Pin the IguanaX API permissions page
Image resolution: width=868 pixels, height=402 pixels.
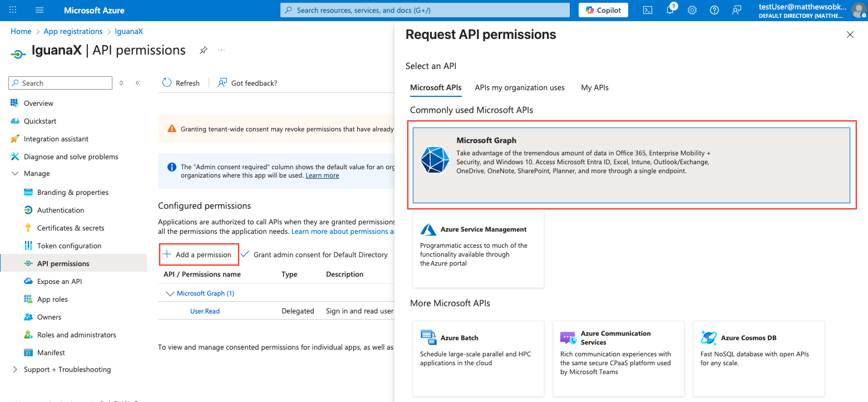click(x=204, y=50)
